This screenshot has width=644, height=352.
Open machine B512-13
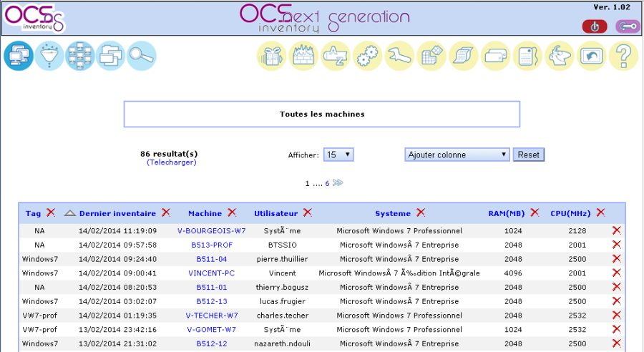[212, 301]
